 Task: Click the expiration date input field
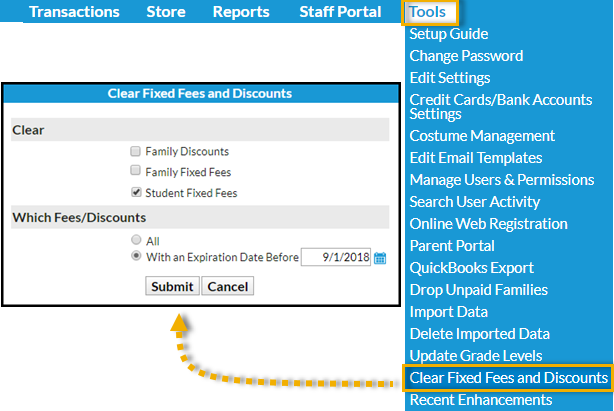point(336,257)
